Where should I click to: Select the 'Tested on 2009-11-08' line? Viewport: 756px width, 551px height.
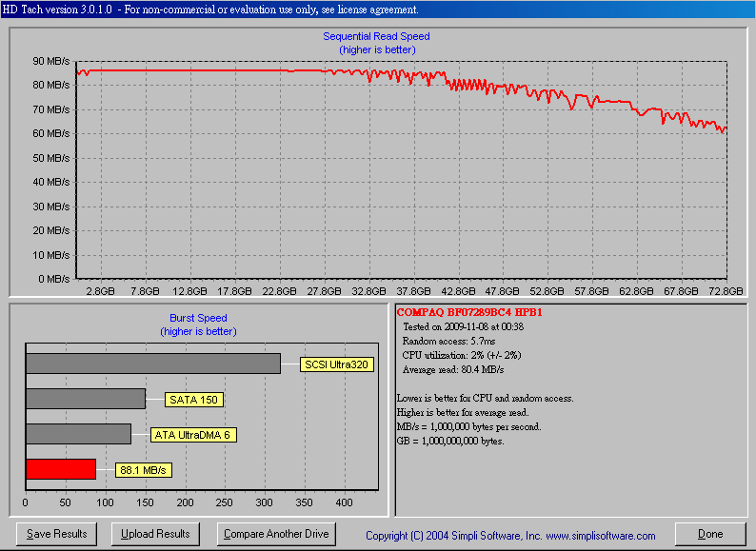coord(463,326)
